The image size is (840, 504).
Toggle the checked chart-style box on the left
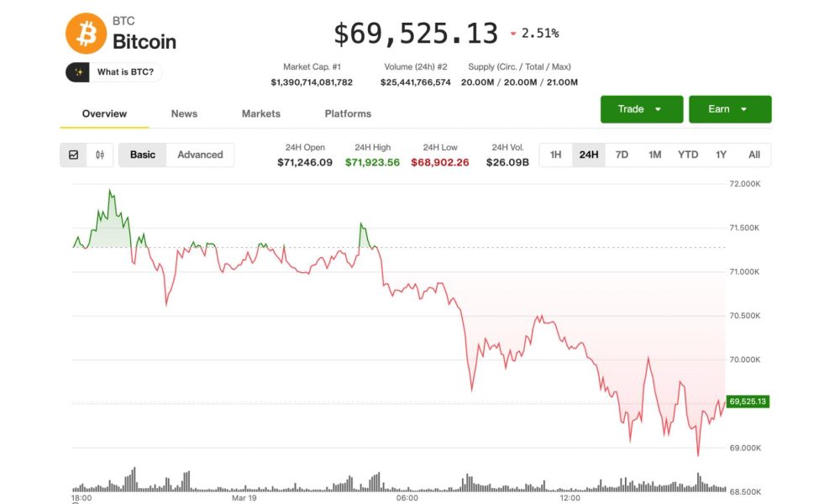tap(74, 155)
